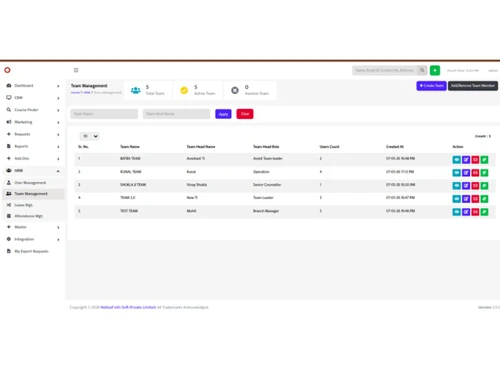Click the red Clear filter button
The image size is (500, 375).
coord(245,114)
